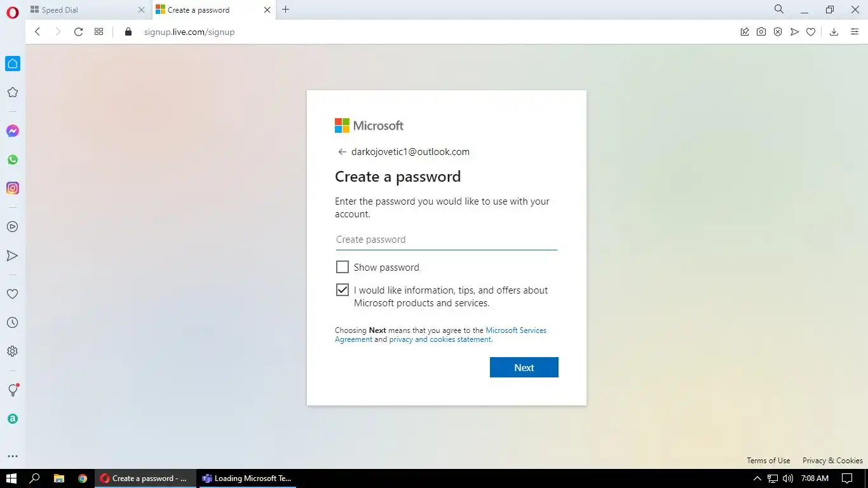Launch Chrome from the taskbar

pos(83,478)
